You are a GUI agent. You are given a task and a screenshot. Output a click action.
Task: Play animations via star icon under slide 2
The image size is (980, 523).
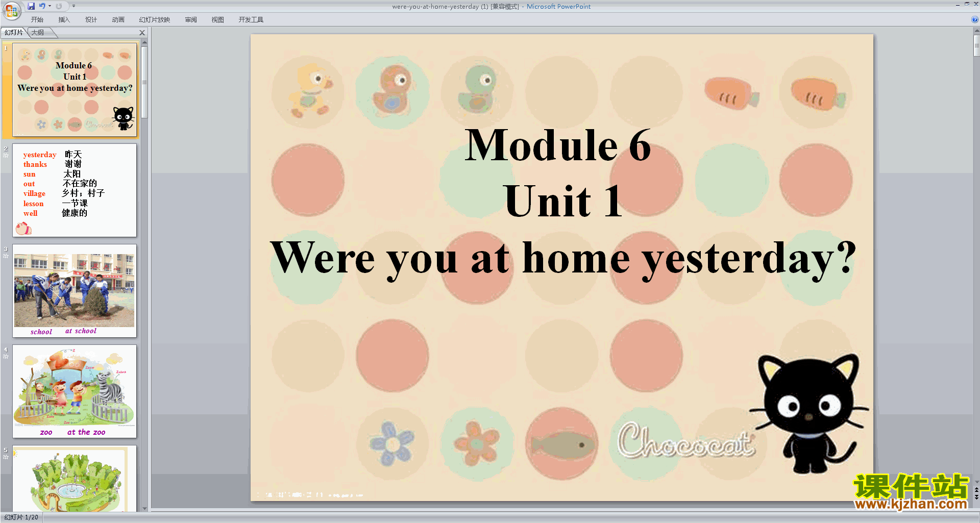(6, 156)
